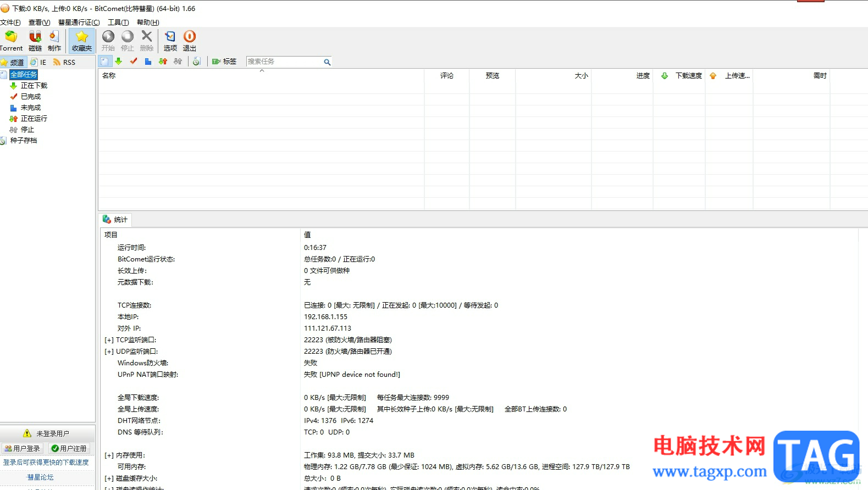Image resolution: width=868 pixels, height=490 pixels.
Task: Select 种子存档 in the sidebar
Action: click(24, 141)
